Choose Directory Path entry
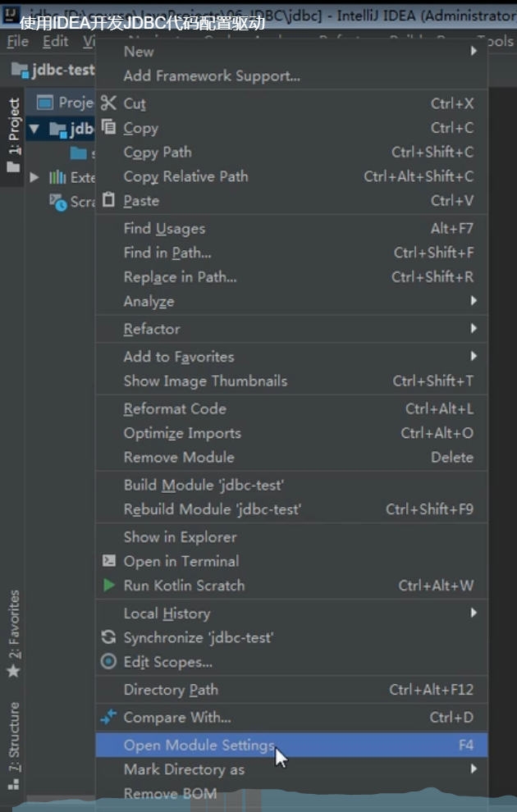This screenshot has width=517, height=812. click(x=291, y=689)
